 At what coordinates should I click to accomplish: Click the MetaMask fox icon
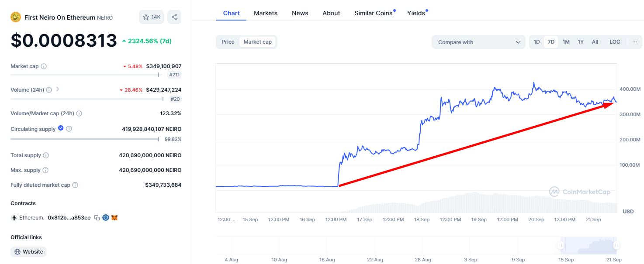(114, 217)
